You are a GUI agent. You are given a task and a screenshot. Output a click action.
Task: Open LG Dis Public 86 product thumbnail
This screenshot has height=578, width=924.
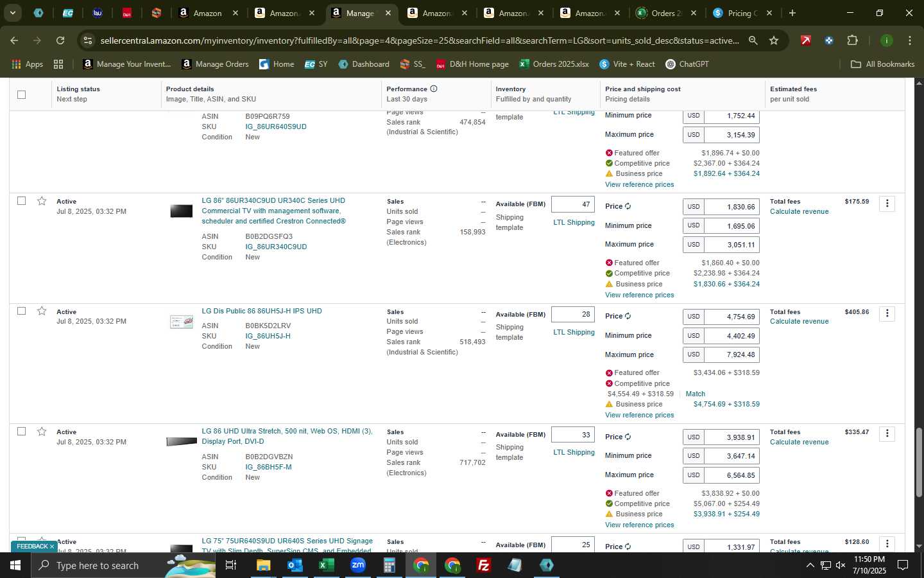pyautogui.click(x=182, y=322)
